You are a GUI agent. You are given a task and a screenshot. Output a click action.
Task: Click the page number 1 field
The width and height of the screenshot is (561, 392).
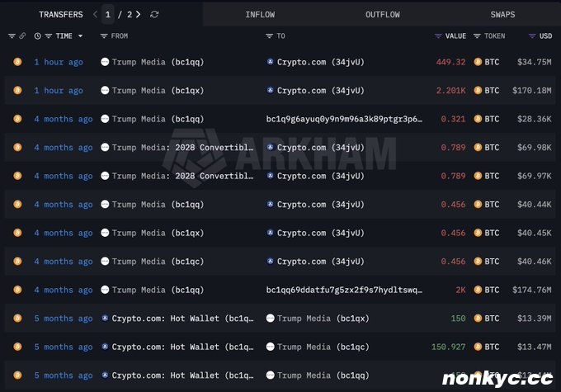(108, 14)
